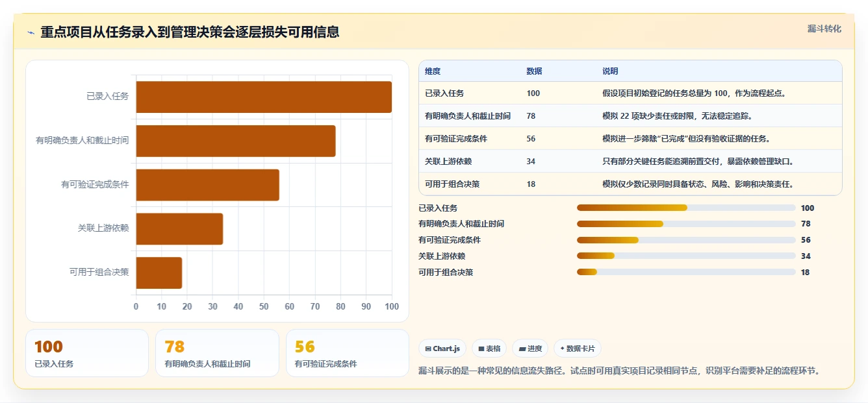The width and height of the screenshot is (868, 403).
Task: Click progress list value 18
Action: [x=805, y=273]
